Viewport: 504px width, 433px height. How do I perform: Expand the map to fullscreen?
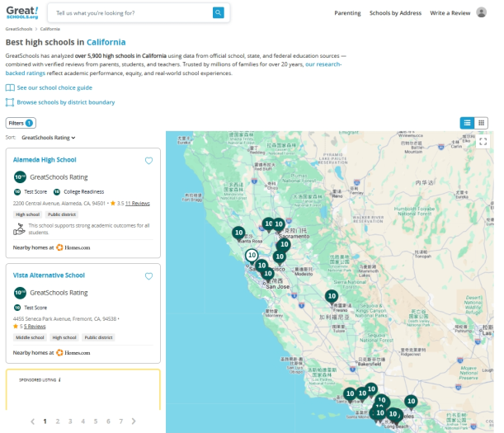point(483,141)
